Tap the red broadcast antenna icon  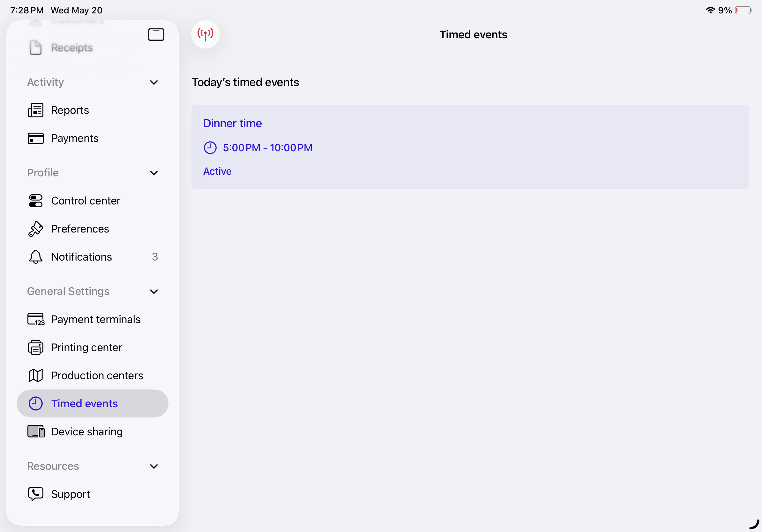205,34
